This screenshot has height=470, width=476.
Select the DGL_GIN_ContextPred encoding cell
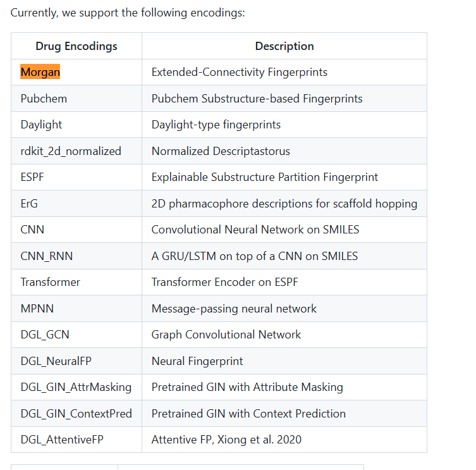click(x=76, y=414)
